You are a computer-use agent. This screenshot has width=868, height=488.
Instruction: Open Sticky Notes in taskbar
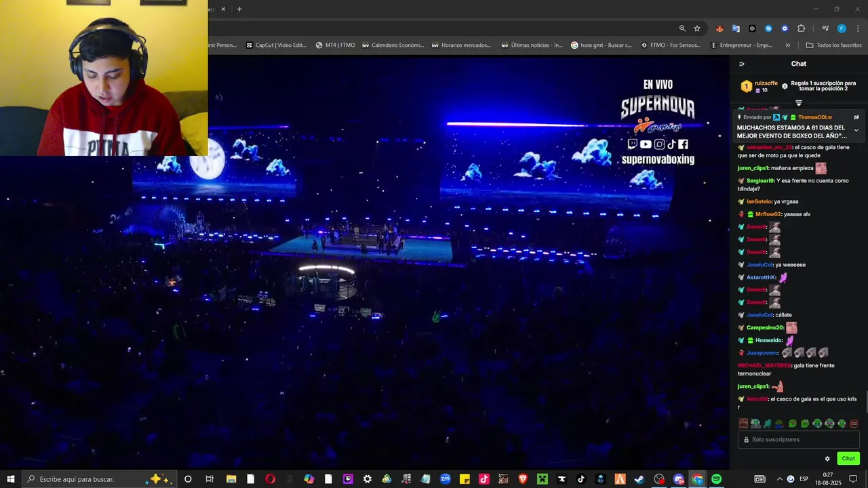(x=465, y=479)
